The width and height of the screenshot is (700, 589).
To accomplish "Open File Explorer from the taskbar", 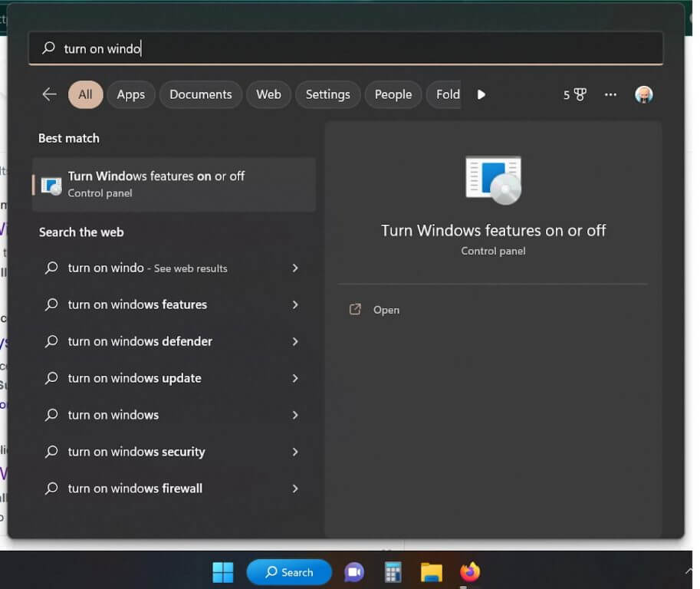I will (x=431, y=572).
